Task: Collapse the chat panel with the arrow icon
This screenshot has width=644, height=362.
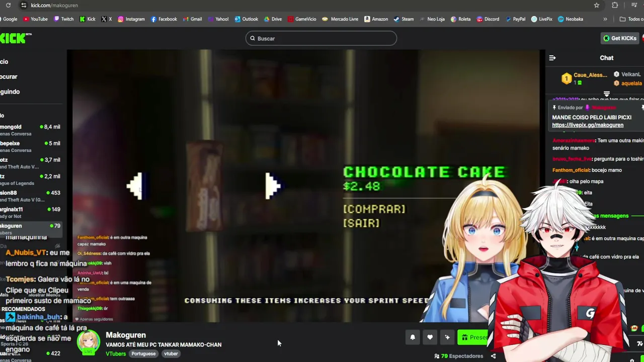Action: tap(552, 58)
